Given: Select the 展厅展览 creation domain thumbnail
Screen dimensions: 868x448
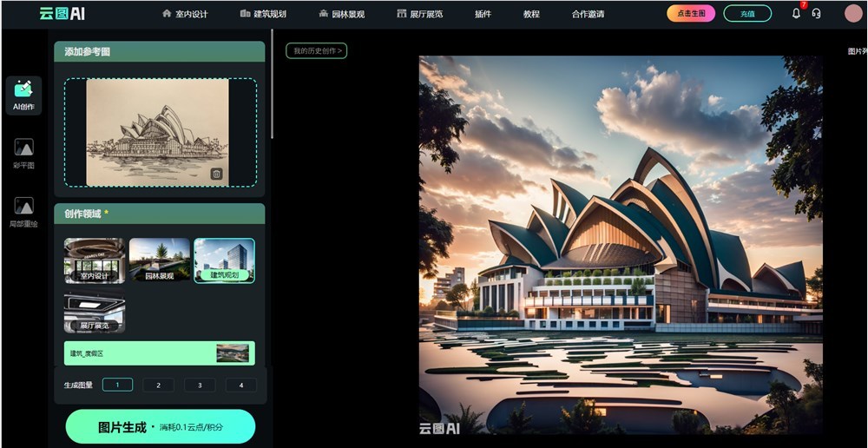Looking at the screenshot, I should pyautogui.click(x=94, y=311).
